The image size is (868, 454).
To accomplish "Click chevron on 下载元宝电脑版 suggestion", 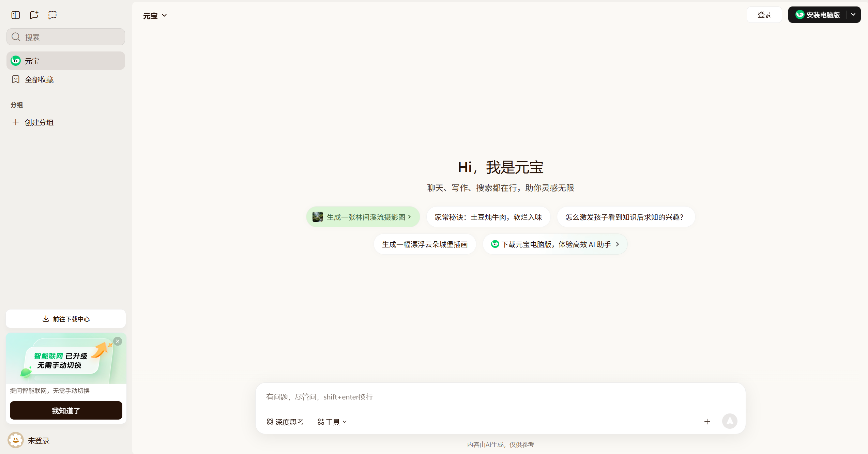I will click(617, 244).
